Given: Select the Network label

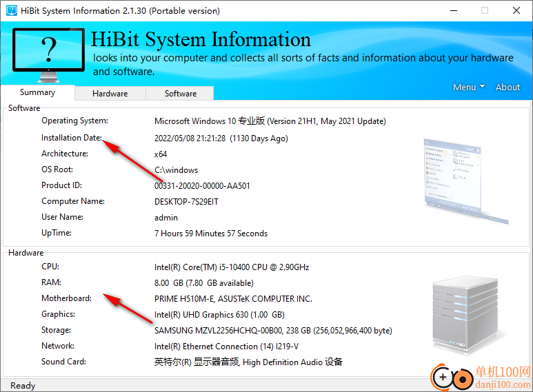Looking at the screenshot, I should click(58, 346).
